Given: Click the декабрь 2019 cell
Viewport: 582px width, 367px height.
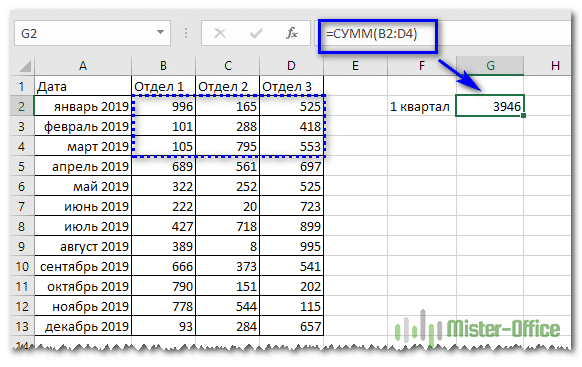Looking at the screenshot, I should pos(83,327).
